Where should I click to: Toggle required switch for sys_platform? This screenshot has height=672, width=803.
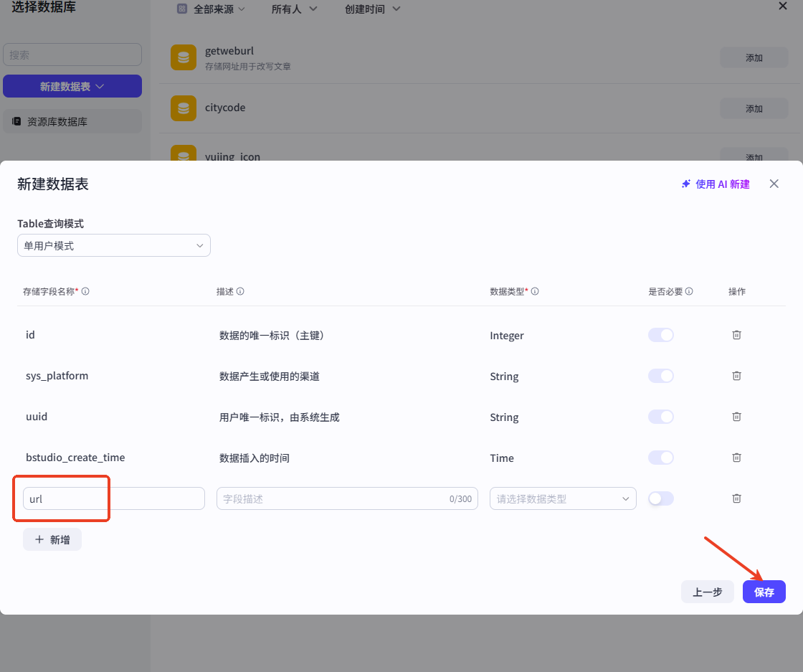[x=660, y=376]
